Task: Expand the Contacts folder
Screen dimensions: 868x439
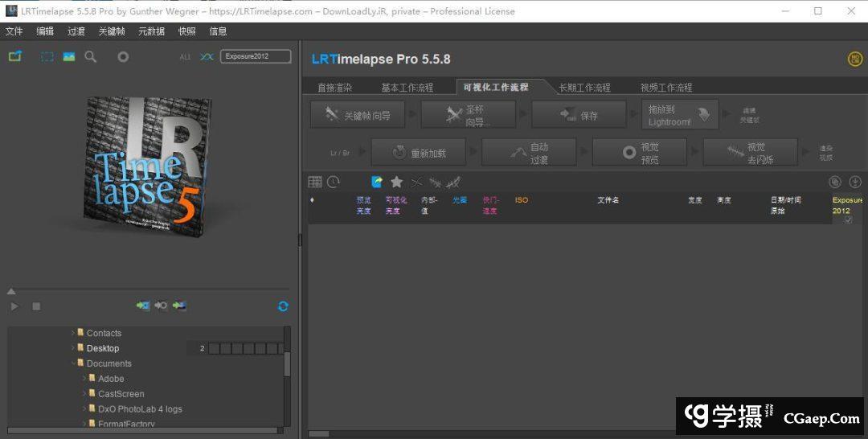Action: pyautogui.click(x=72, y=333)
